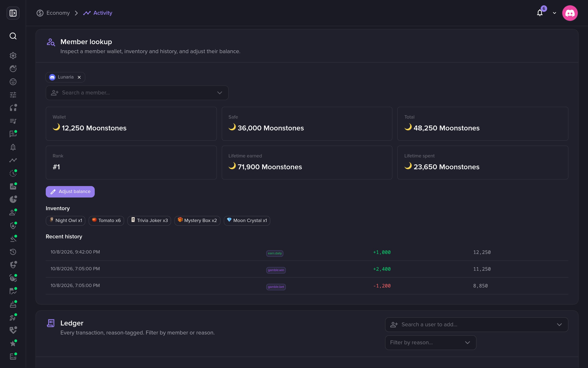Image resolution: width=588 pixels, height=368 pixels.
Task: Click the earn.daily reason tag
Action: (275, 253)
